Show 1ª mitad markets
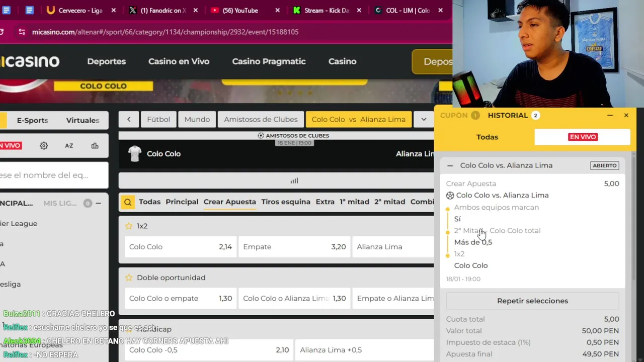The width and height of the screenshot is (644, 362). [354, 202]
